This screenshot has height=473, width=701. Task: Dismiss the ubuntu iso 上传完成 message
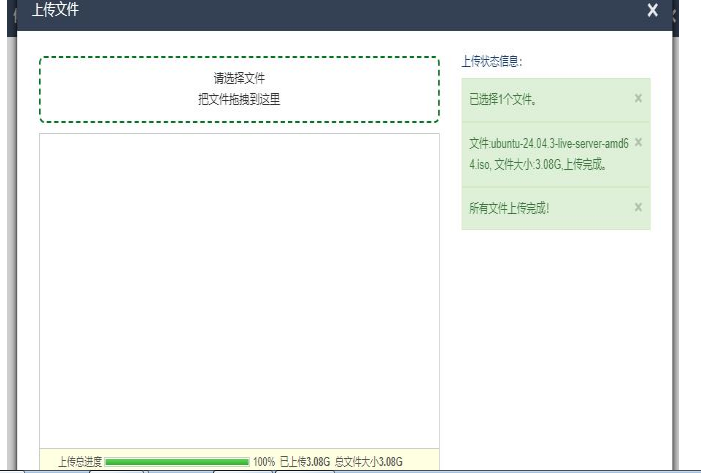(638, 142)
